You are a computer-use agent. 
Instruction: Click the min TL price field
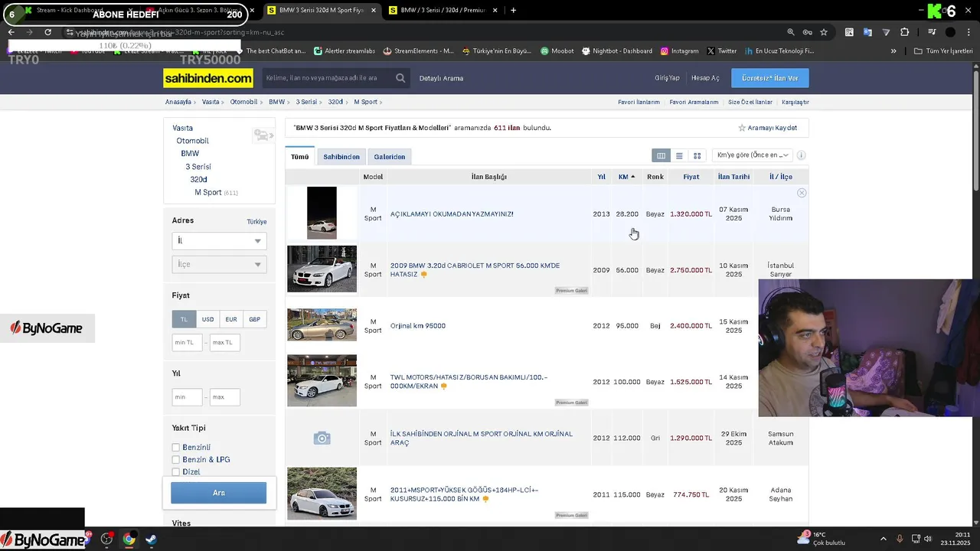pos(187,342)
